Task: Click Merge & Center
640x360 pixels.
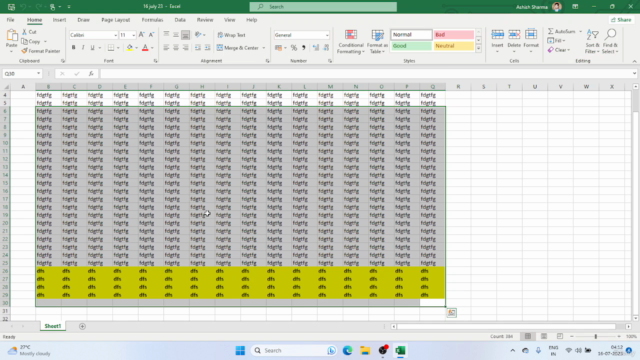Action: pyautogui.click(x=238, y=48)
